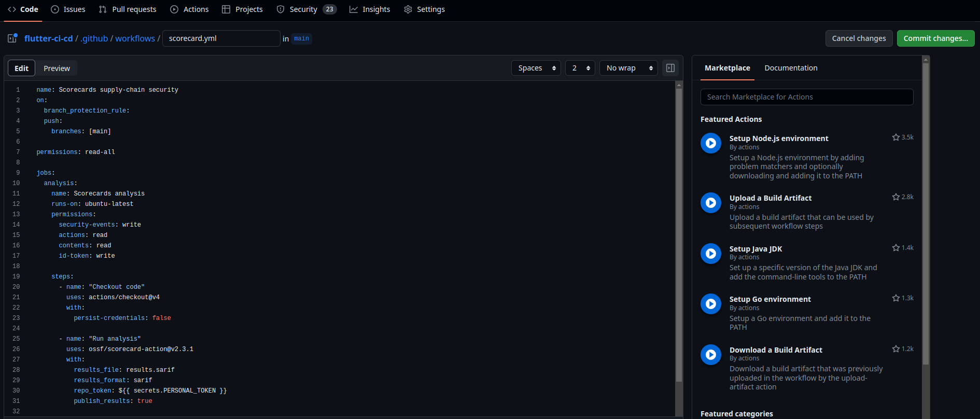
Task: Click the file tree toggle icon
Action: (12, 38)
